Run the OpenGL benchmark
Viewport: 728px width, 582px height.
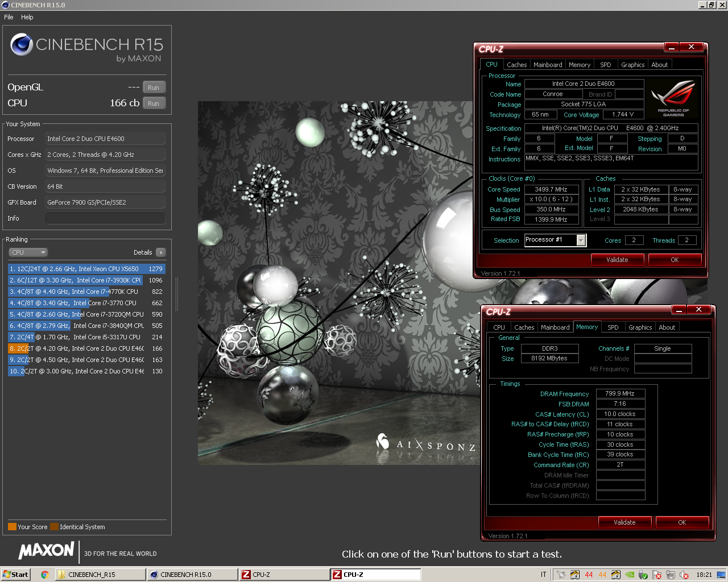tap(154, 88)
